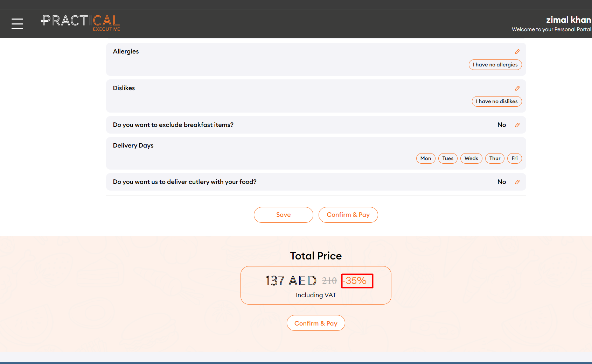Toggle the Mon delivery day
The image size is (592, 364).
[x=425, y=158]
